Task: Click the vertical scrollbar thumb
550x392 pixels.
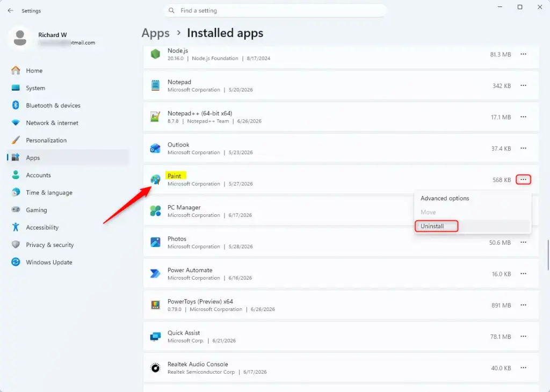Action: pos(548,255)
